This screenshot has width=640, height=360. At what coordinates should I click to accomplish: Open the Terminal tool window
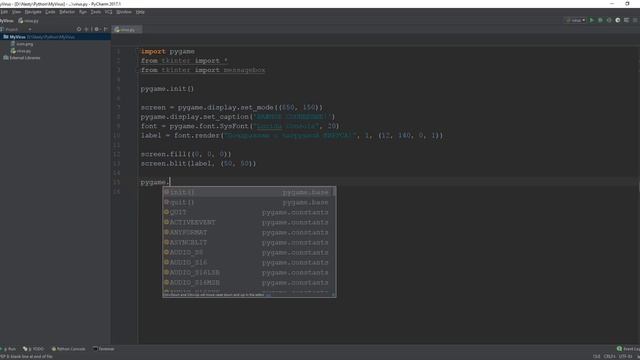[x=104, y=349]
